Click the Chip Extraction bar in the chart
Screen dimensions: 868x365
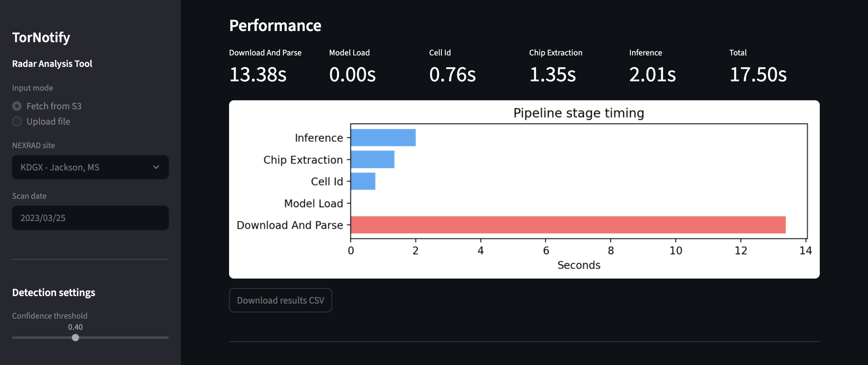372,159
